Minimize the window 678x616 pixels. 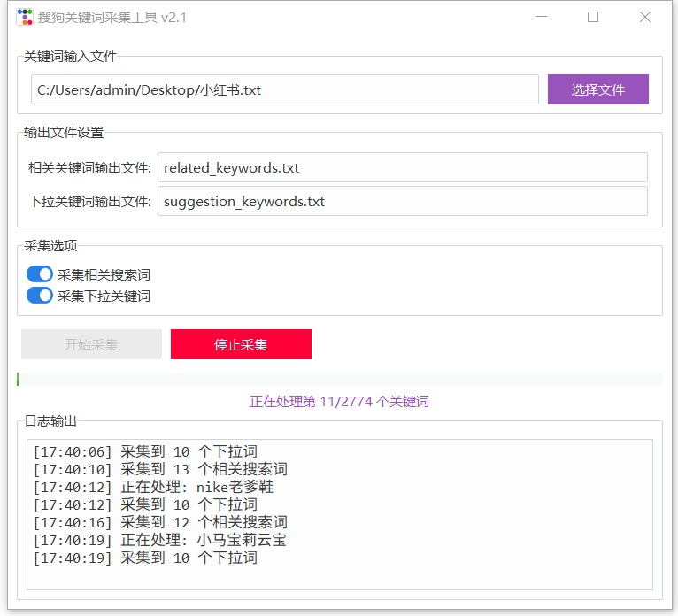[542, 17]
